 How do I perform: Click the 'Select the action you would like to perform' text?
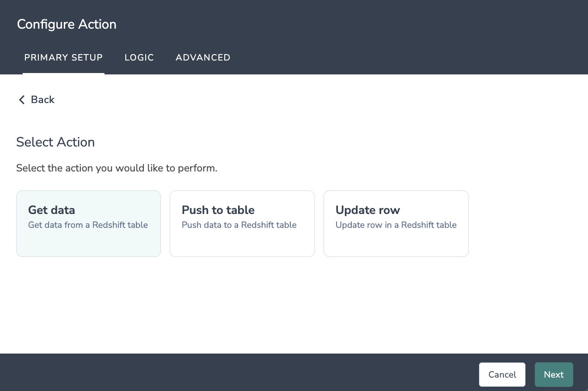pyautogui.click(x=116, y=168)
